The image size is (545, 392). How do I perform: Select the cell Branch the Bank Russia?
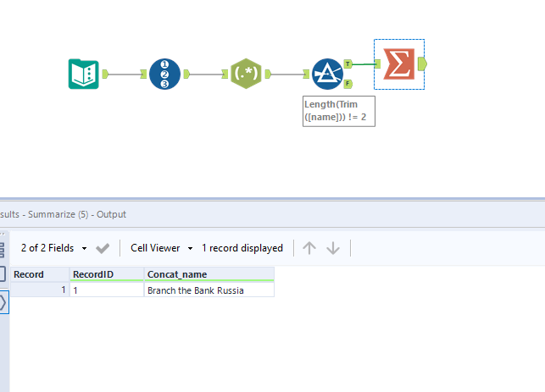[x=209, y=290]
